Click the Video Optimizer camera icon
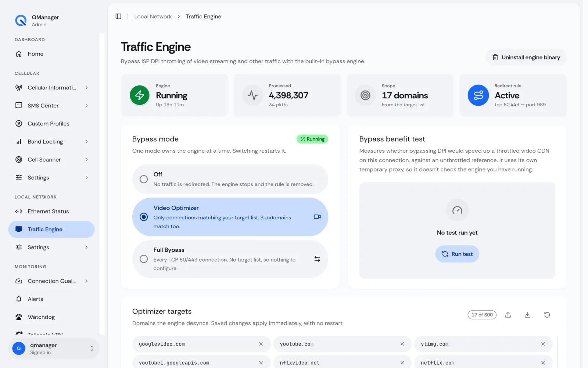 [x=317, y=217]
